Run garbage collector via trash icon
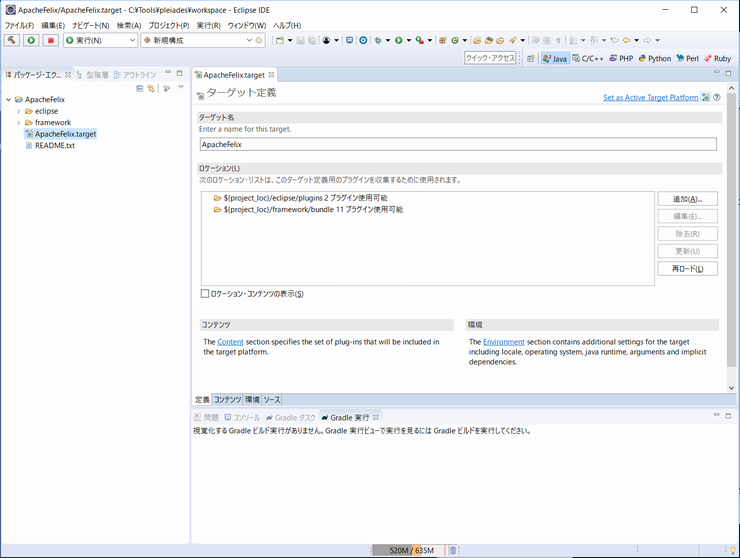 [x=453, y=550]
